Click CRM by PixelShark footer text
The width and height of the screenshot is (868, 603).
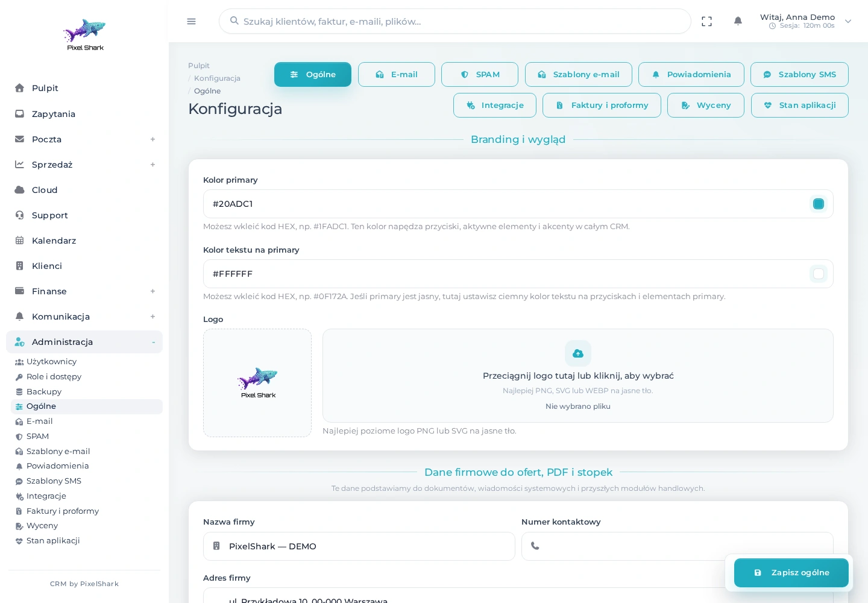coord(84,584)
